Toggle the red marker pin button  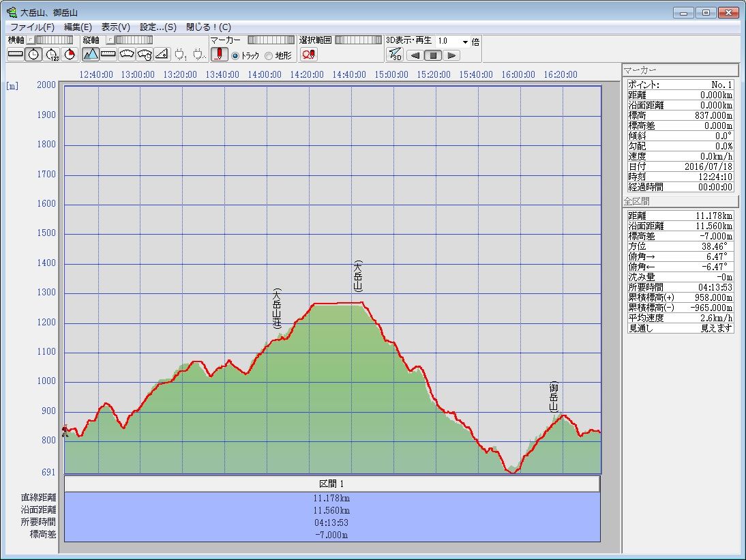[220, 55]
